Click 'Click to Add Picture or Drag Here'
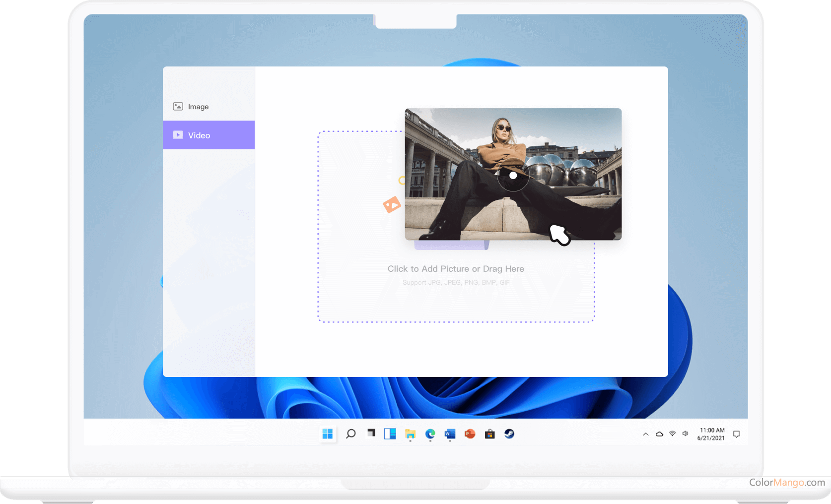Viewport: 831px width, 504px height. coord(456,269)
